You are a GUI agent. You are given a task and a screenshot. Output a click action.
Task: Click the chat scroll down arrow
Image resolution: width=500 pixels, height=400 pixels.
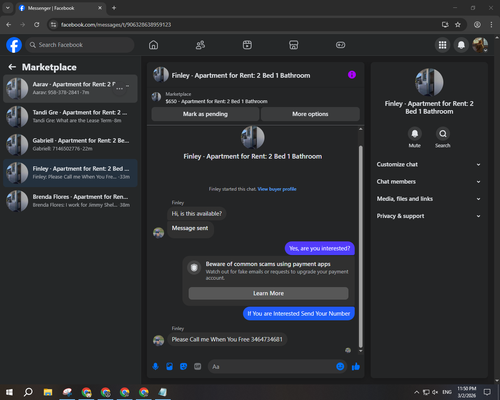[361, 351]
